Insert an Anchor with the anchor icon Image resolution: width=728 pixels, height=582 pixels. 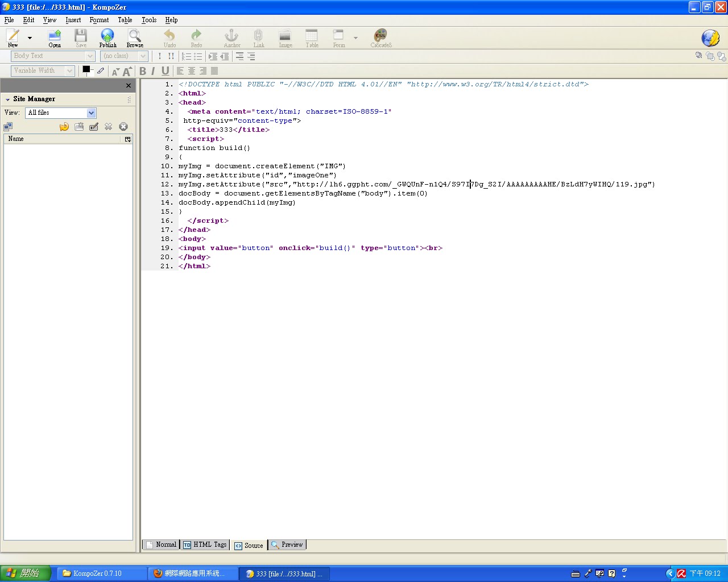pos(231,36)
